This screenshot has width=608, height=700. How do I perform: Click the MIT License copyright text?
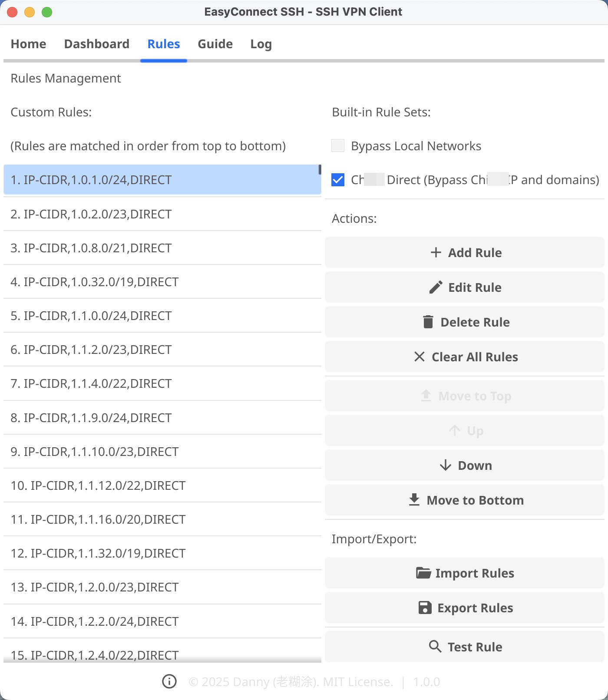[x=291, y=682]
